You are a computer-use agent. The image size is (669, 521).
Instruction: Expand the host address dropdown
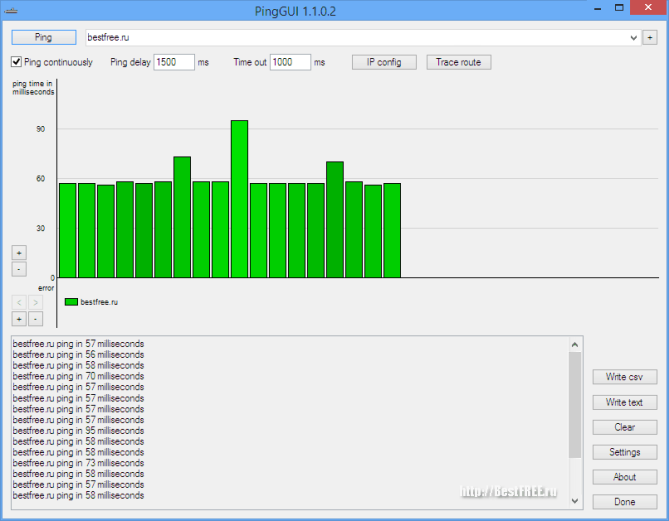(x=634, y=37)
